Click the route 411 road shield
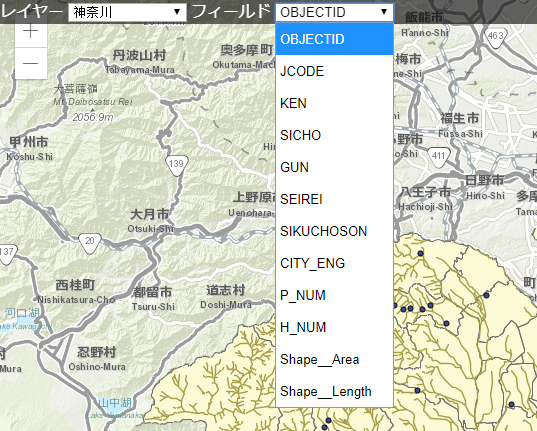The height and width of the screenshot is (431, 537). tap(438, 157)
